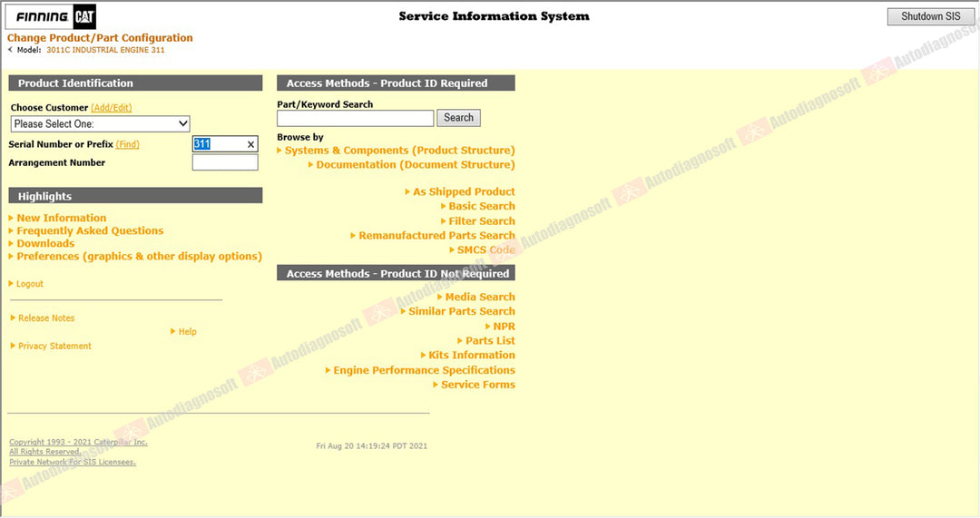
Task: Open Privacy Statement
Action: [55, 347]
